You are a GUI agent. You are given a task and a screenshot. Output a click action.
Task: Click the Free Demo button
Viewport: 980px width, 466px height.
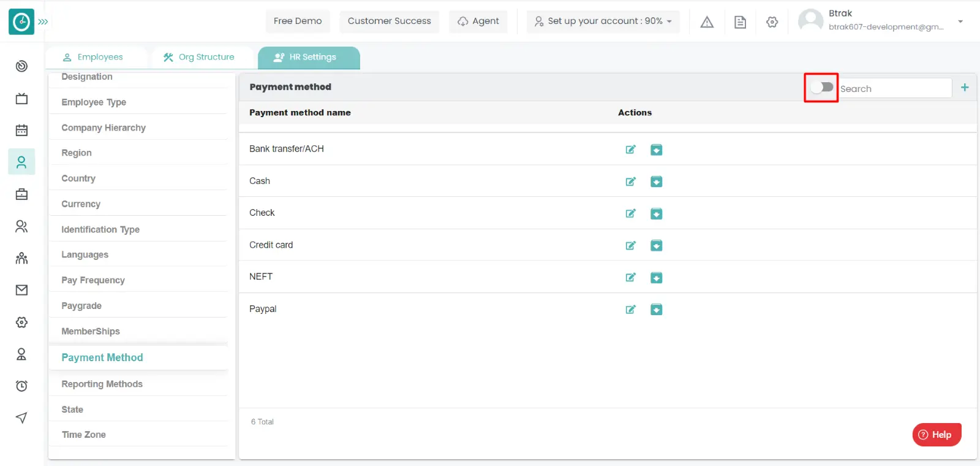point(298,21)
